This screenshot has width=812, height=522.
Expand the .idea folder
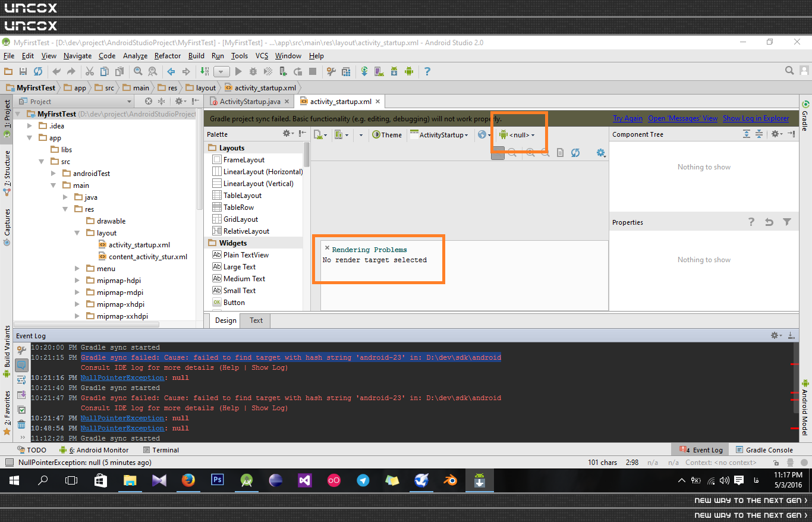30,125
